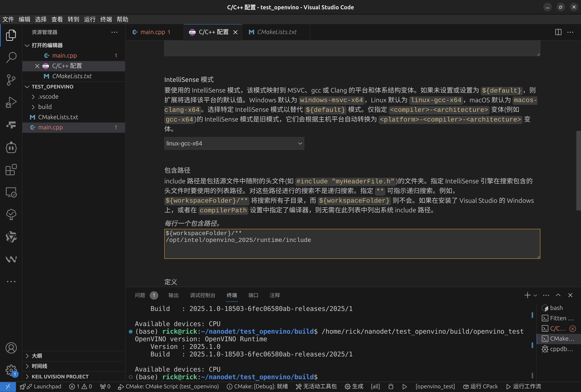Screen dimensions: 581x392
Task: Open the 帮助 menu
Action: pos(122,19)
